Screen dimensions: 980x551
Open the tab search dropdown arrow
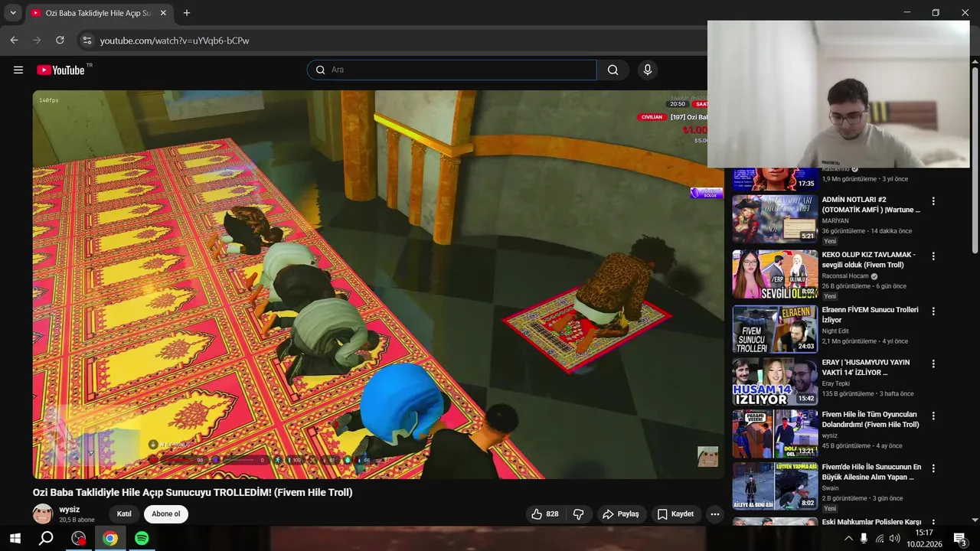(12, 13)
